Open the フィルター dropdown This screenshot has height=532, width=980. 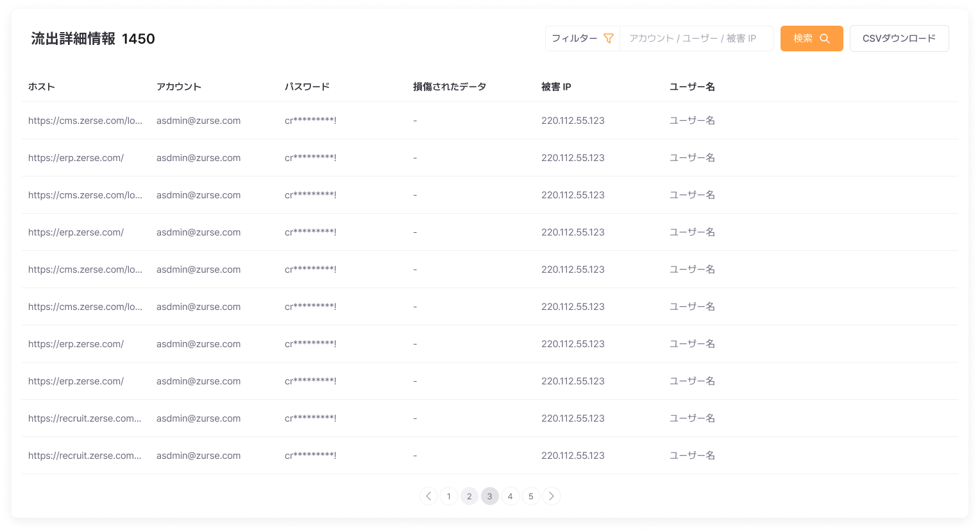pos(577,38)
